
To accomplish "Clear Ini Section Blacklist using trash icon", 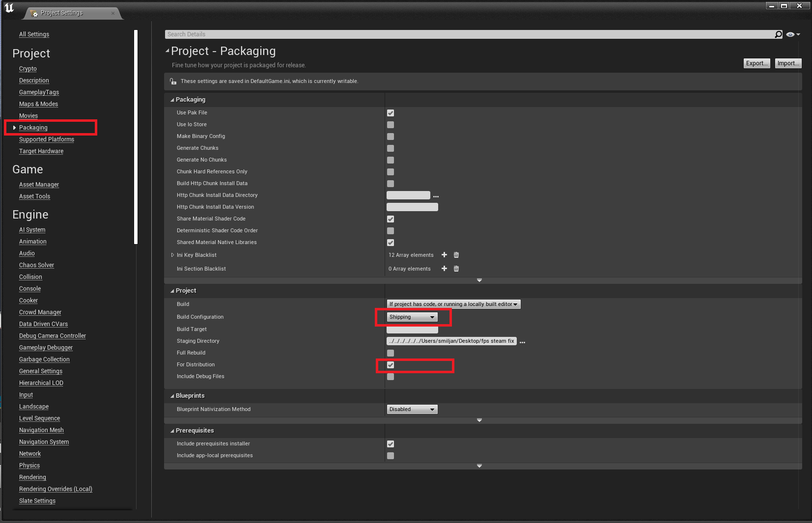I will coord(456,269).
